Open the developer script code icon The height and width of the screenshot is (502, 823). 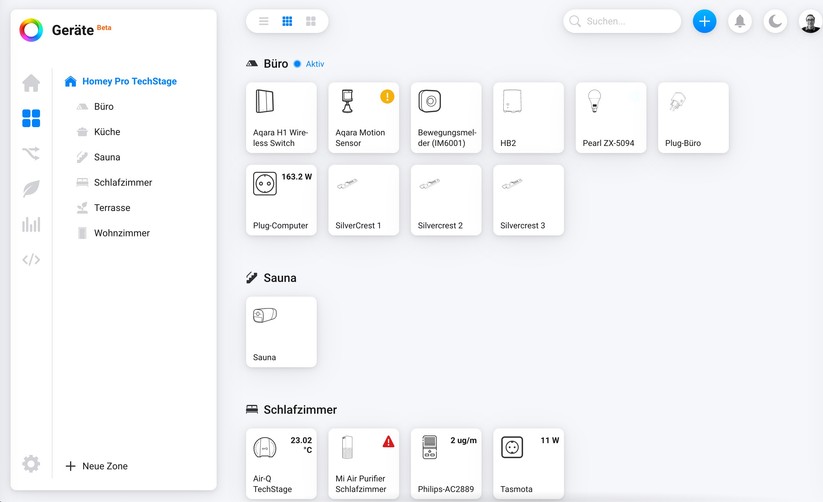pyautogui.click(x=31, y=259)
